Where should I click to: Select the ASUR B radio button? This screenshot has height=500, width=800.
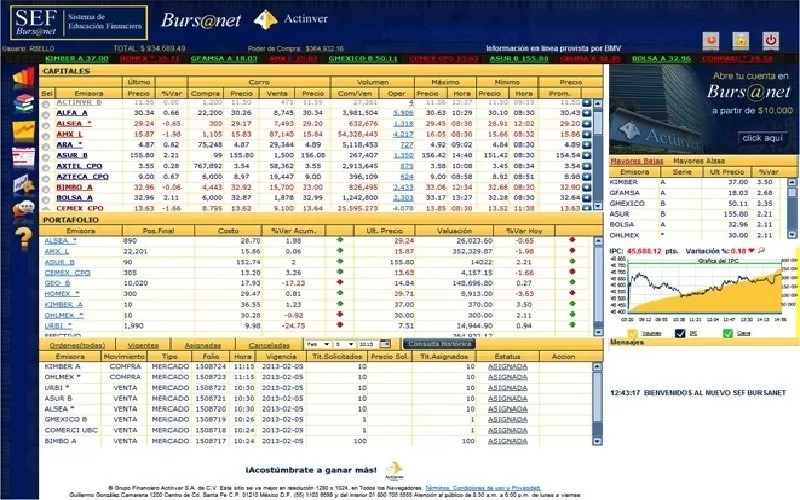point(46,157)
